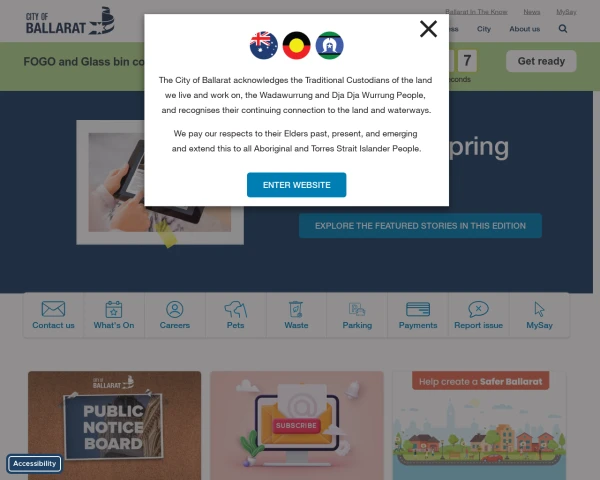Open the Public Notice Board tile

pyautogui.click(x=114, y=425)
